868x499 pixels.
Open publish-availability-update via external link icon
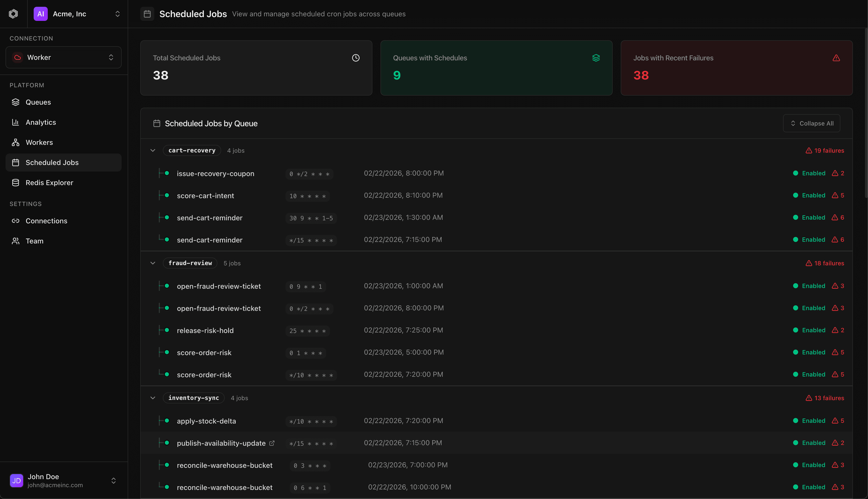[272, 443]
